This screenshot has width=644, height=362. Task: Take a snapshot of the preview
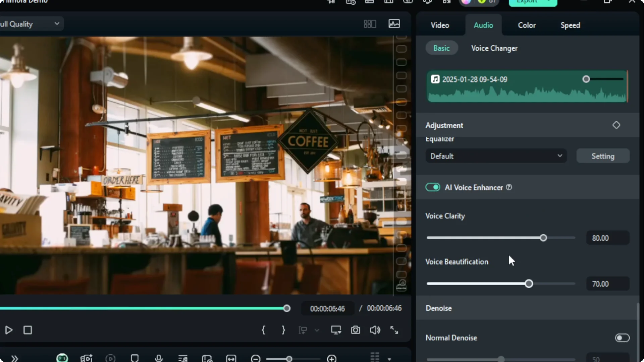(356, 330)
